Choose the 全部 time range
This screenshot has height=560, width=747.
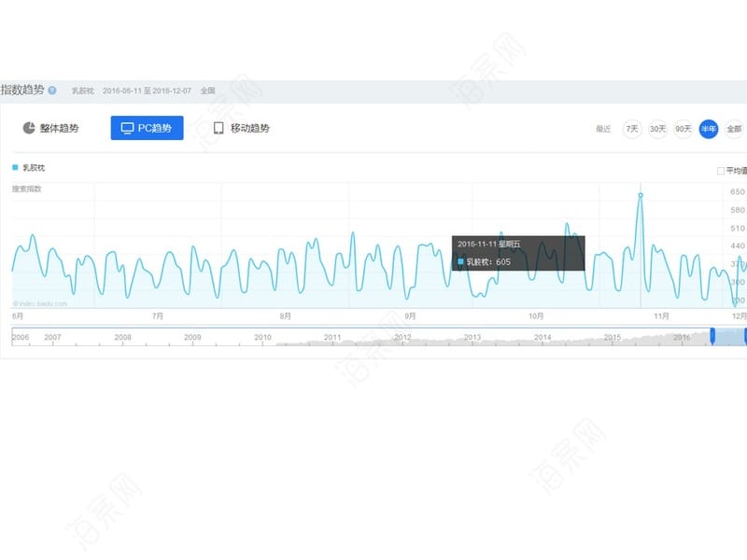734,129
